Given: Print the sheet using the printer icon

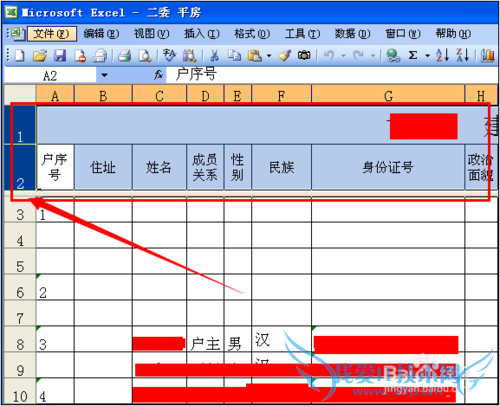Looking at the screenshot, I should click(125, 55).
